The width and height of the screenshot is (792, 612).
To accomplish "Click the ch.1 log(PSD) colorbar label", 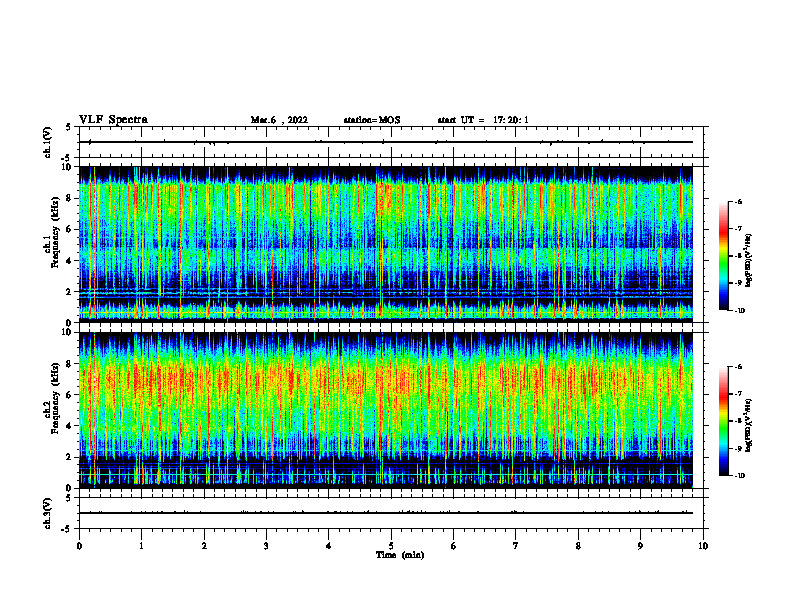I will tap(748, 260).
